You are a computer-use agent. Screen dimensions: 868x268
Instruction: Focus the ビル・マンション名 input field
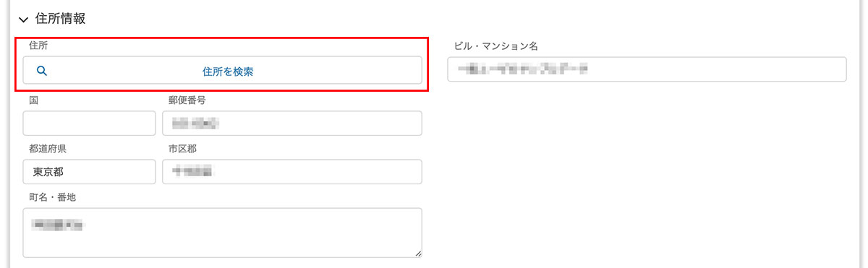point(647,69)
